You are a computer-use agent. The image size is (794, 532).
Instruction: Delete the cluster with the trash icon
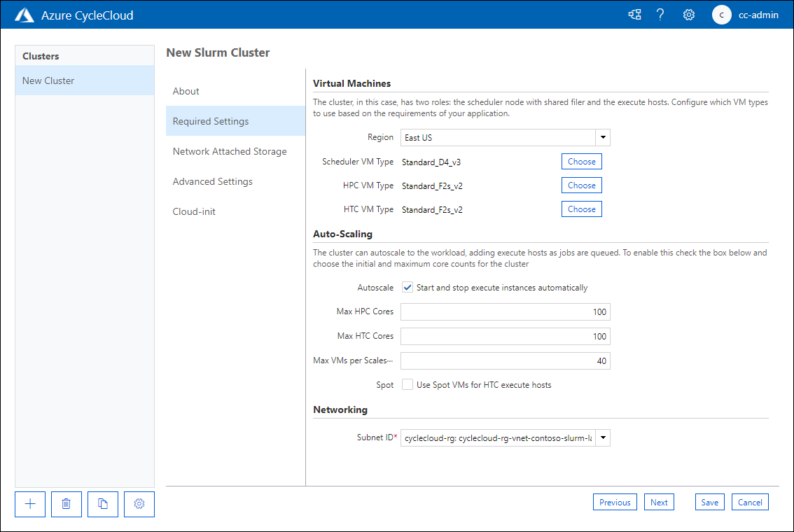tap(66, 504)
